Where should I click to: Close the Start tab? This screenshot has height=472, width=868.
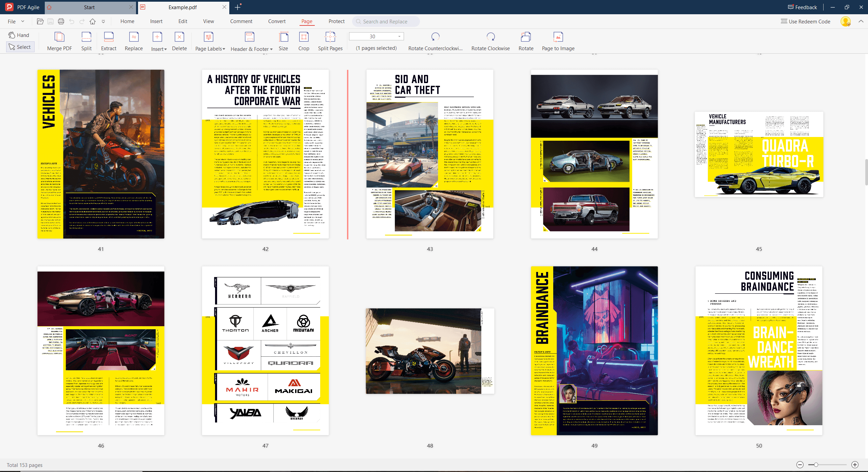pos(131,7)
